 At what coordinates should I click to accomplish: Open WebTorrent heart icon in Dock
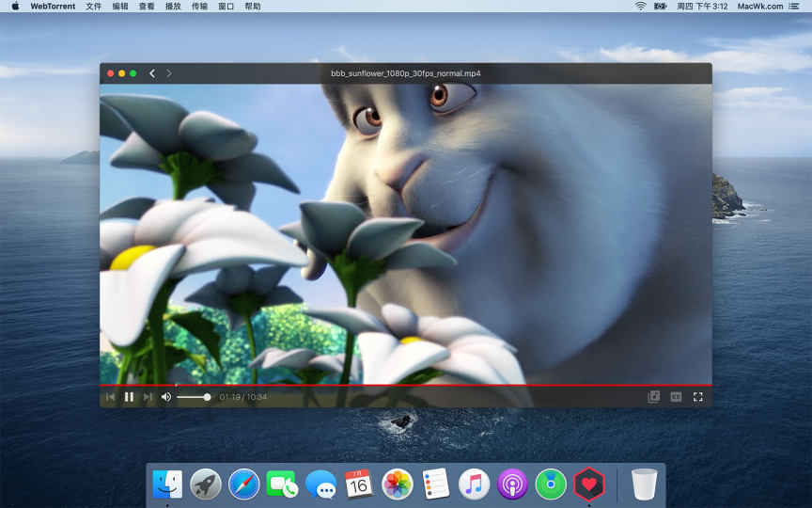pyautogui.click(x=588, y=484)
